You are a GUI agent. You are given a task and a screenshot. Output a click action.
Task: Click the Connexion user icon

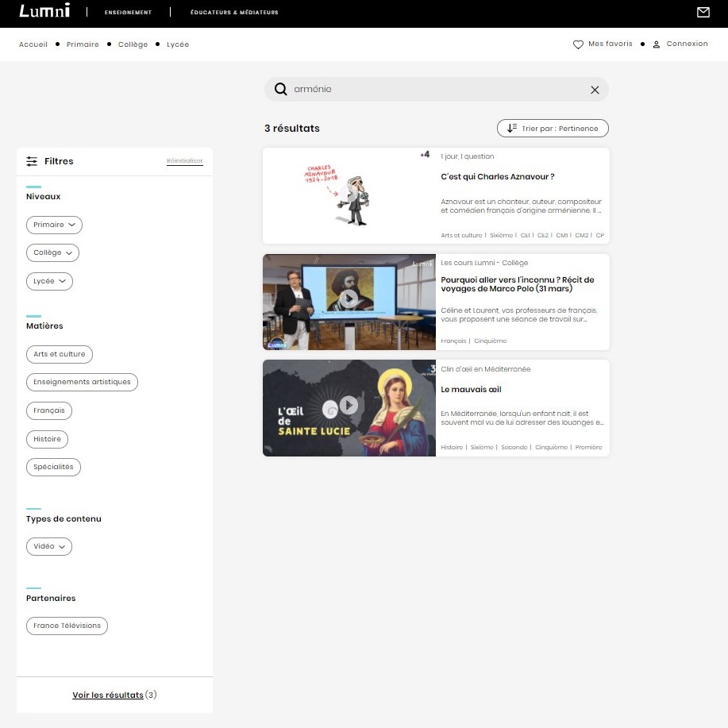[x=656, y=44]
